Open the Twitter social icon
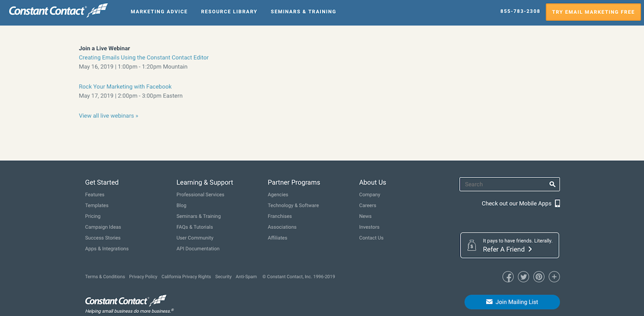This screenshot has width=644, height=316. [x=523, y=277]
